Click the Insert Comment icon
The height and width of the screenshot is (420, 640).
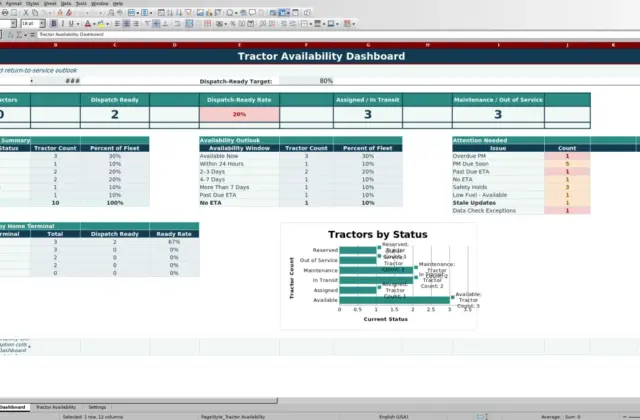pyautogui.click(x=252, y=13)
